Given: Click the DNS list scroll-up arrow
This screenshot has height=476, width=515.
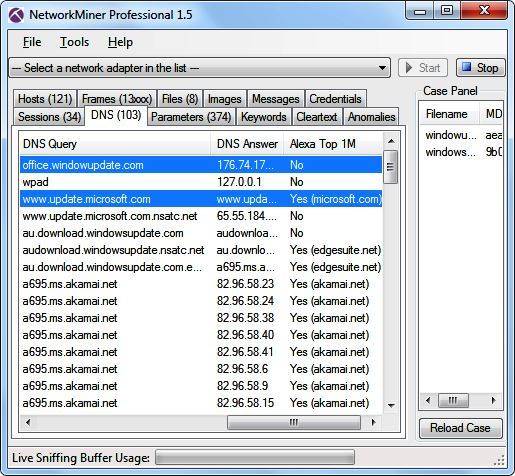Looking at the screenshot, I should [x=391, y=141].
